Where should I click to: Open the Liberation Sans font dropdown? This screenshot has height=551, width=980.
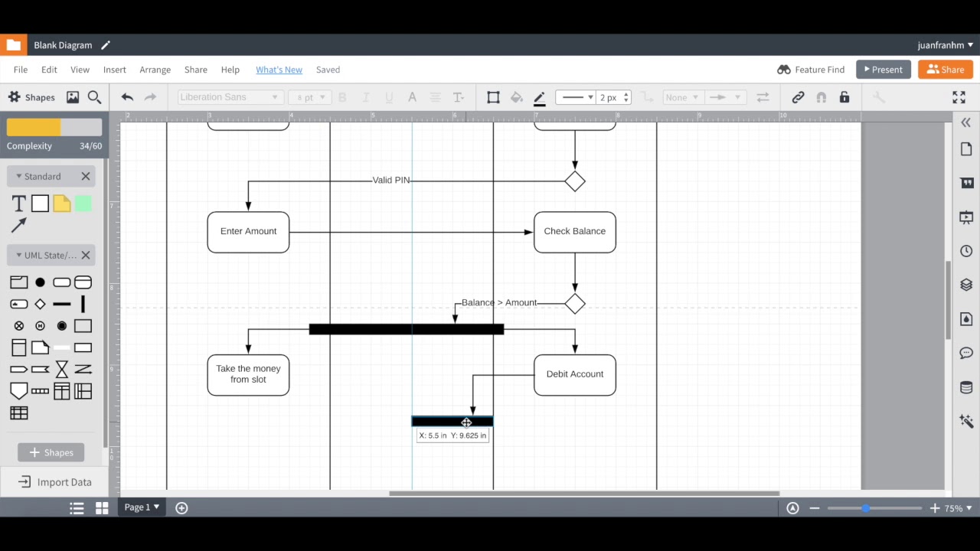click(x=229, y=97)
